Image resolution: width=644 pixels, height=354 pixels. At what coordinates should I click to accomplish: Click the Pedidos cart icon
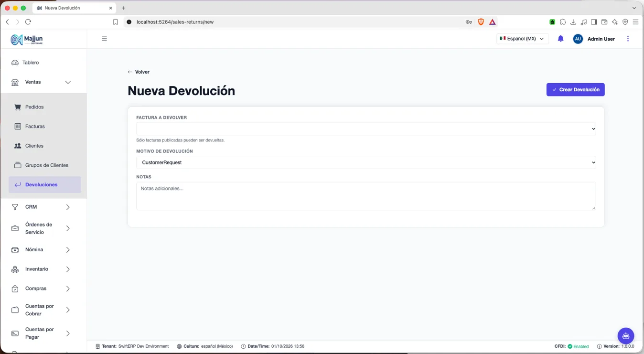(18, 107)
